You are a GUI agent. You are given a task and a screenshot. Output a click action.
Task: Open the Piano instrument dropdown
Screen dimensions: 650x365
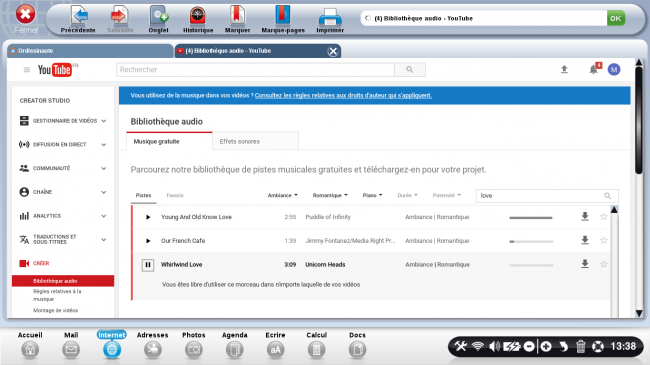[372, 195]
